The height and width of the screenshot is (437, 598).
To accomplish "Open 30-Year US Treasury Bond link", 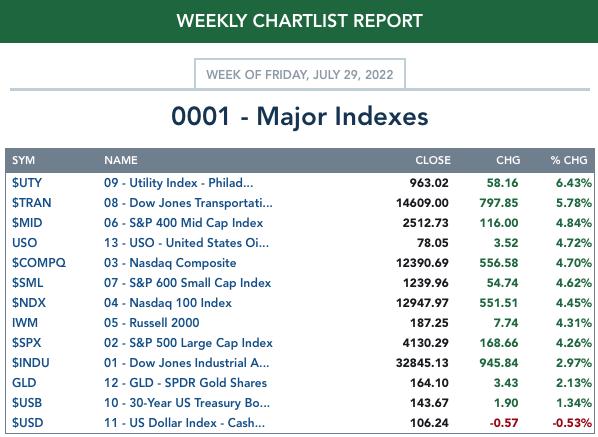I will [x=187, y=403].
